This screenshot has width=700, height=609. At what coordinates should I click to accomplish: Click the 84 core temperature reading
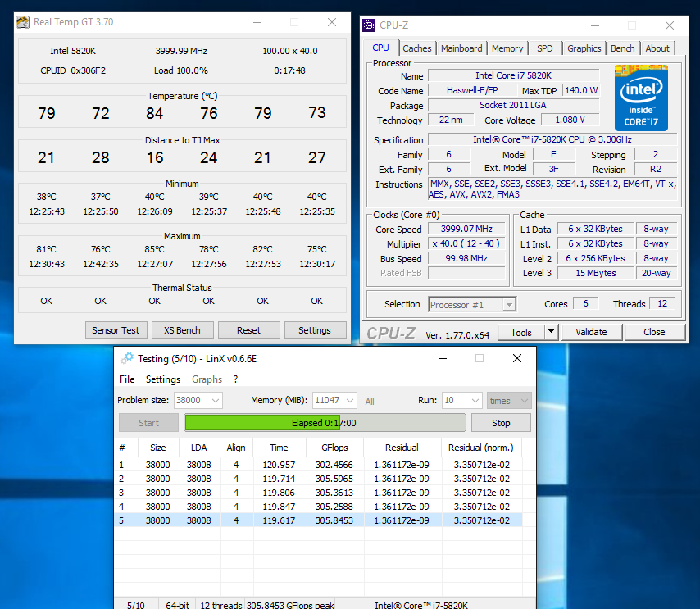[x=154, y=113]
